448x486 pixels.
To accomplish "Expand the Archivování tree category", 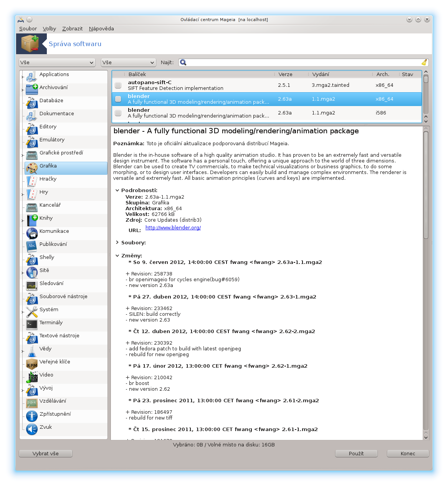I will [x=23, y=90].
